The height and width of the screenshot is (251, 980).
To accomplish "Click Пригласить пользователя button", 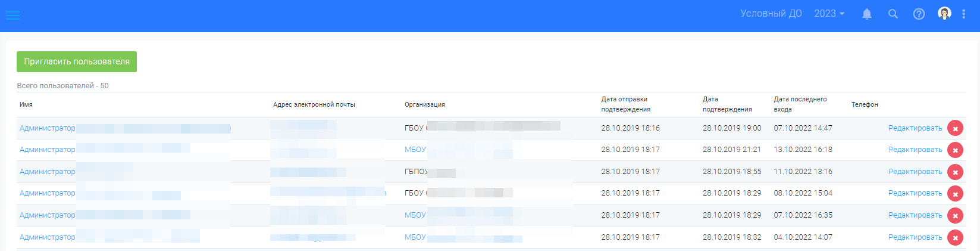I will (x=77, y=61).
